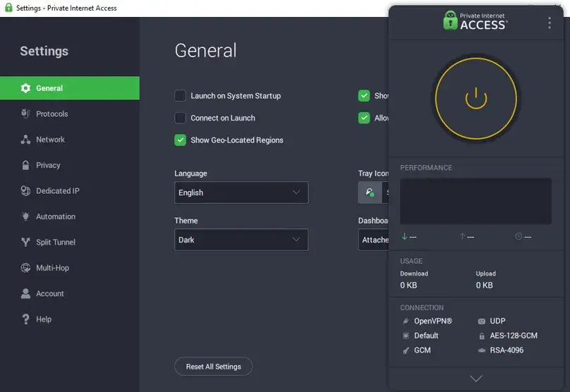Click the Automation lightbulb icon
The image size is (570, 392).
click(x=25, y=216)
